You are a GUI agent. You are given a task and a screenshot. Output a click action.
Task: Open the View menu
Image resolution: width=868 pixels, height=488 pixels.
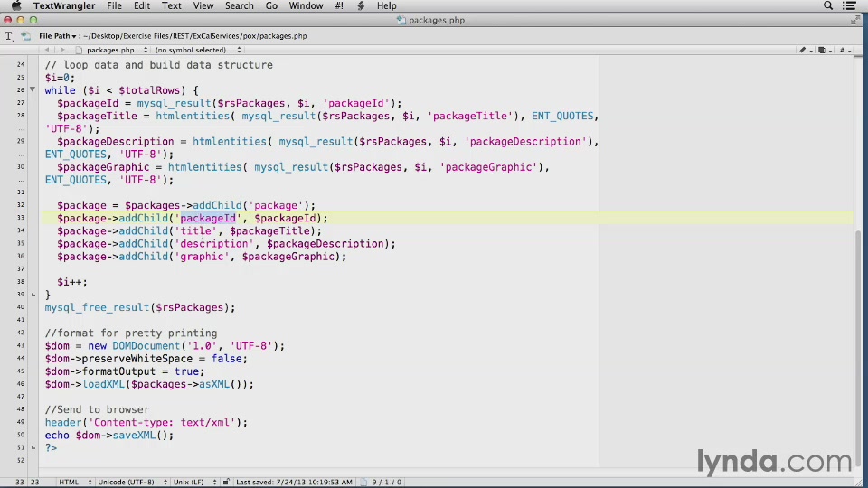coord(203,5)
